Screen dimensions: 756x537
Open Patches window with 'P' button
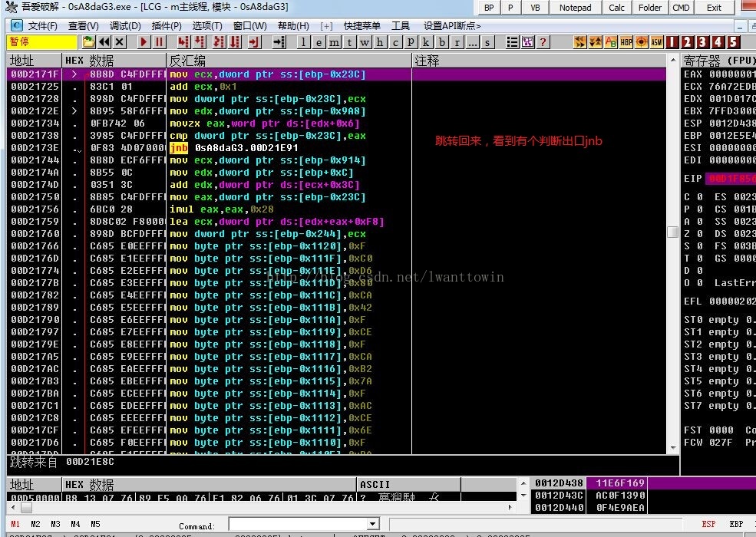(x=411, y=42)
